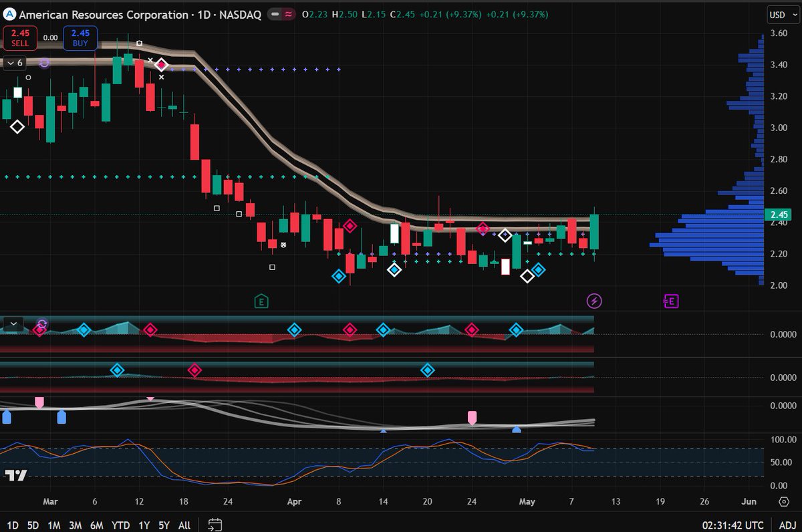Select the 1Y date range
Screen dimensions: 802x532
144,525
